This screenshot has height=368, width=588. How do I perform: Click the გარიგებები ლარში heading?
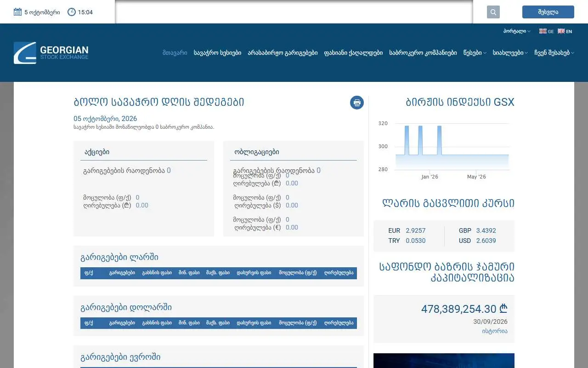(119, 257)
